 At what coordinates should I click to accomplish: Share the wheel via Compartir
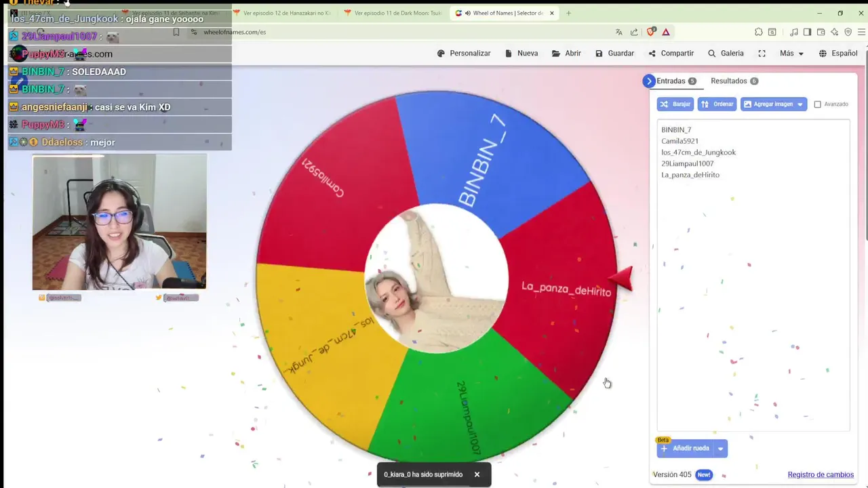pos(671,54)
